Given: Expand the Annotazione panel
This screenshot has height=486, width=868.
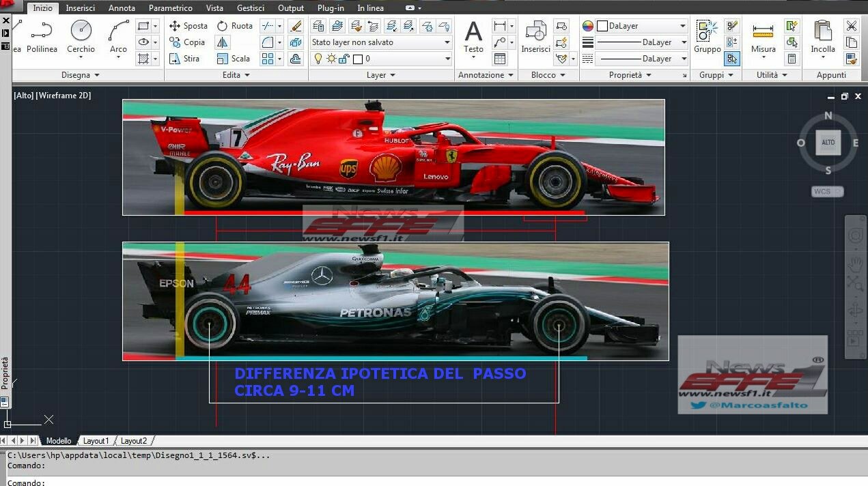Looking at the screenshot, I should click(x=486, y=75).
